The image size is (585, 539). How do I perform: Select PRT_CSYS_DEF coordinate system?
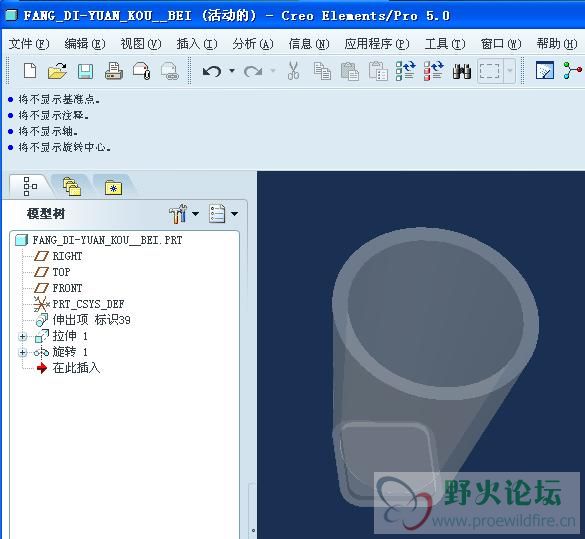pos(88,304)
